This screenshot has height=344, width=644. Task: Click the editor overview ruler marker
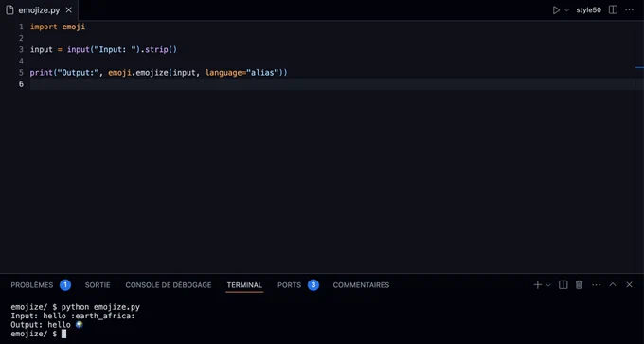click(639, 67)
